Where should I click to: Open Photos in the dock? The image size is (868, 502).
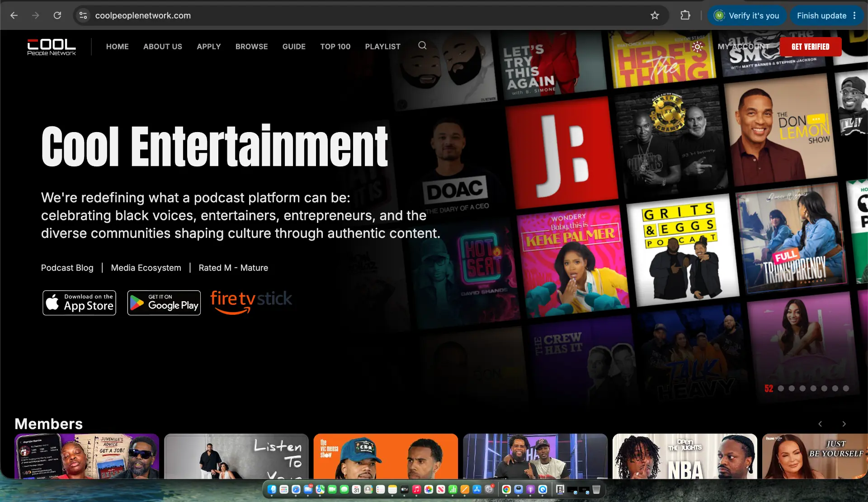(x=429, y=489)
